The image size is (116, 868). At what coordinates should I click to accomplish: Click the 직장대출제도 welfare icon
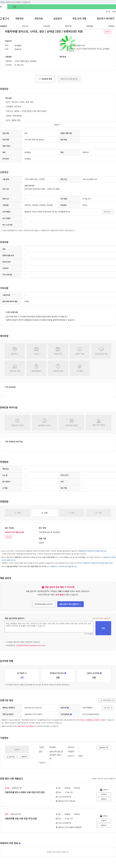click(x=36, y=368)
